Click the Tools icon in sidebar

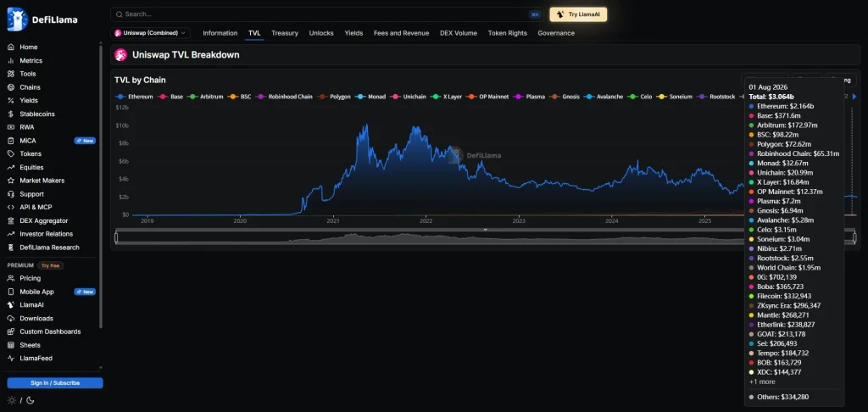click(x=10, y=74)
